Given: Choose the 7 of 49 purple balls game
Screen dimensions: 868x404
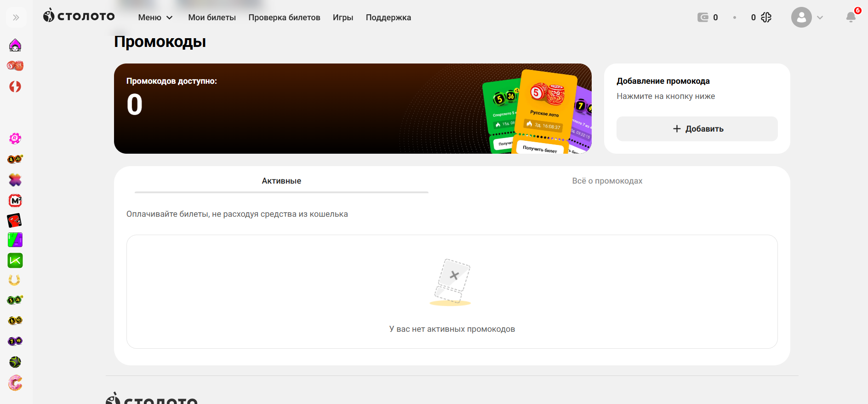Looking at the screenshot, I should (x=15, y=341).
